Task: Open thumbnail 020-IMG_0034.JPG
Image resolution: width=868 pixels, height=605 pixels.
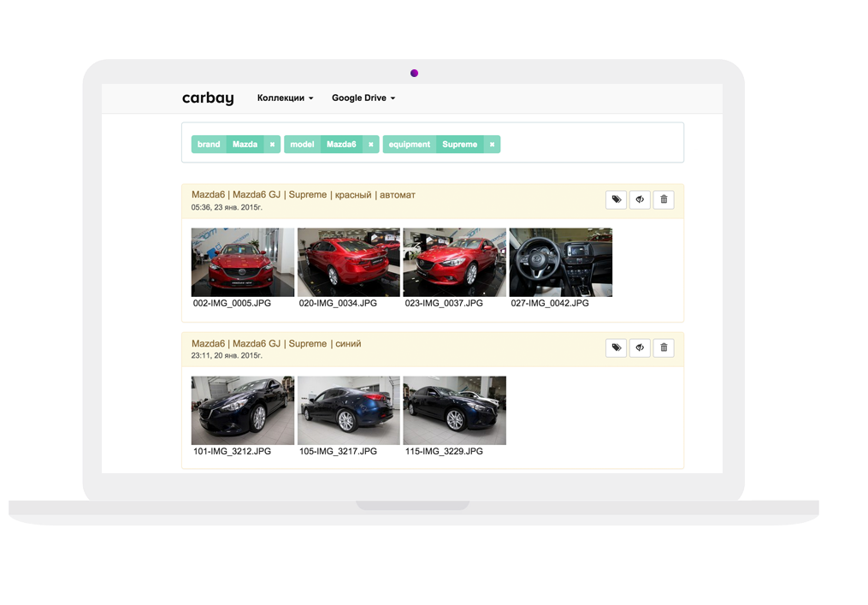Action: tap(349, 262)
